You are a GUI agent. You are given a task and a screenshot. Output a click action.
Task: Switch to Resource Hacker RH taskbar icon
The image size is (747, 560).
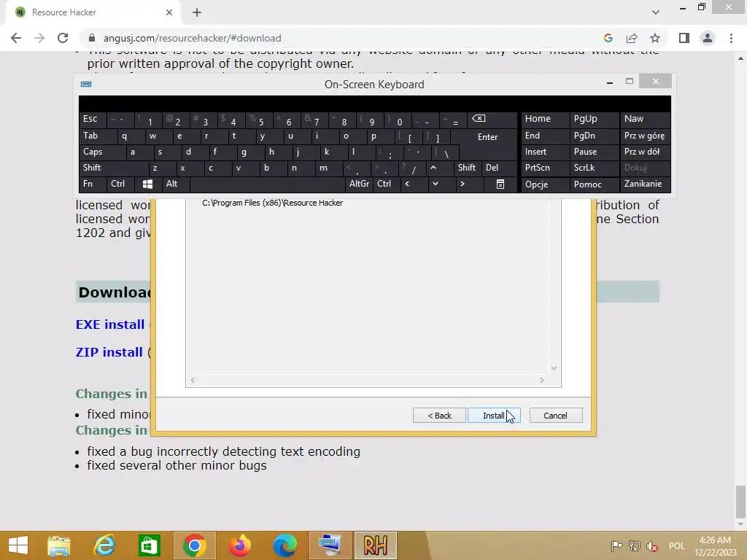(x=376, y=545)
